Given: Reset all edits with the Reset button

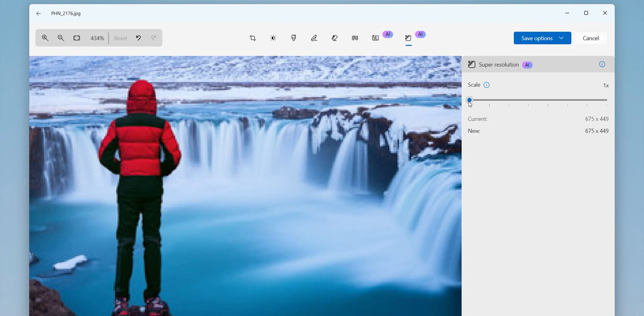Looking at the screenshot, I should point(121,38).
